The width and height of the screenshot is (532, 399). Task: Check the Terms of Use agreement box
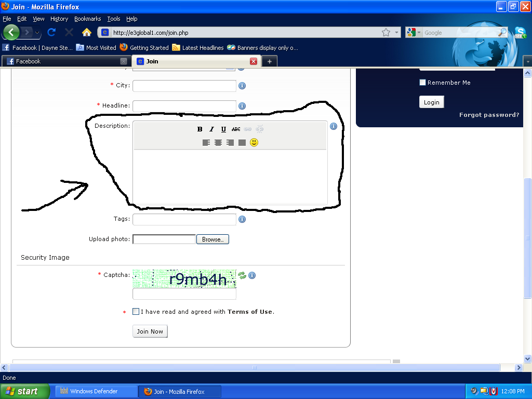coord(136,312)
